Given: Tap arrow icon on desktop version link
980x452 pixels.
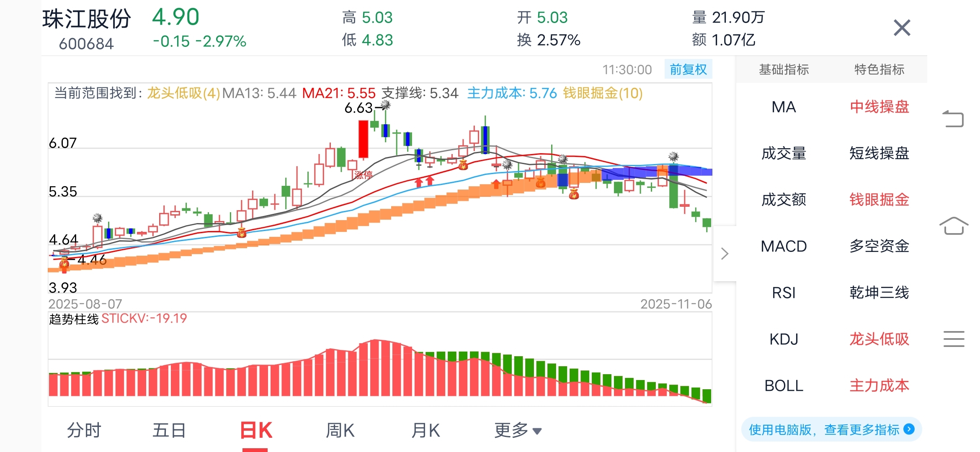Looking at the screenshot, I should (909, 429).
